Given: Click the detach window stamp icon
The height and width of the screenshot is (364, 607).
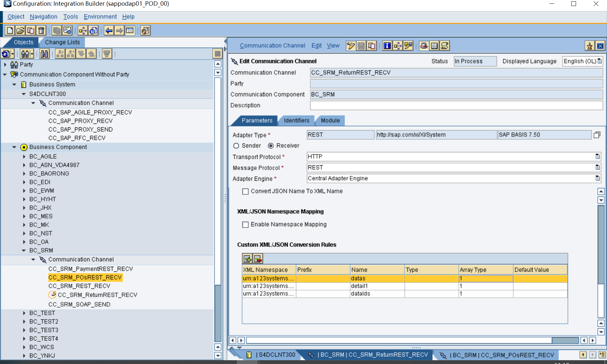Looking at the screenshot, I should [x=590, y=46].
